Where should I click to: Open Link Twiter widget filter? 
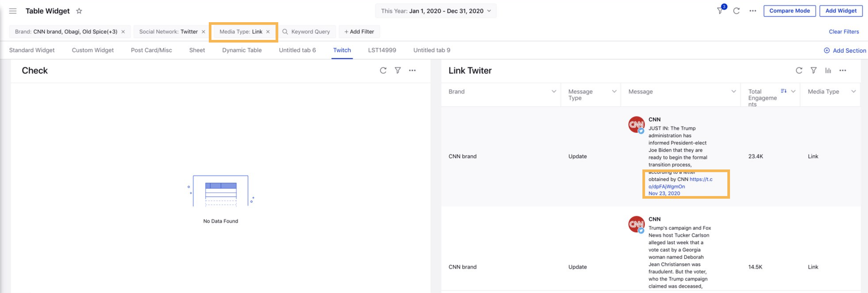pyautogui.click(x=814, y=70)
